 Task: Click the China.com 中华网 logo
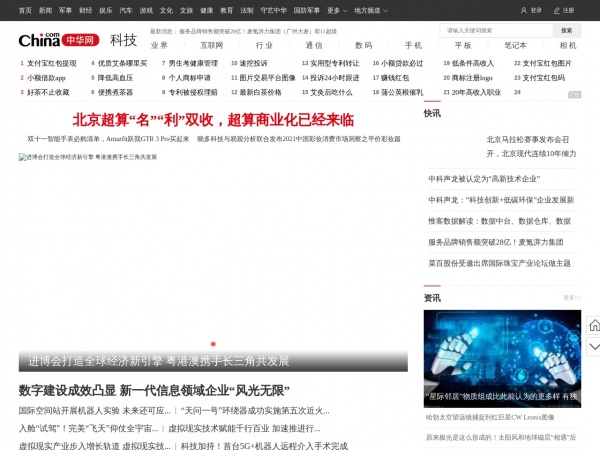point(58,39)
